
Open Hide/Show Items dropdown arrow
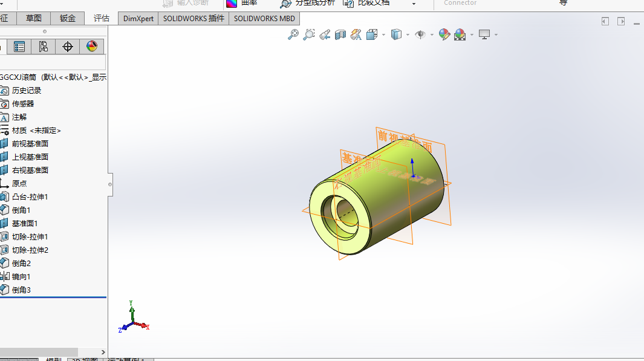coord(432,35)
